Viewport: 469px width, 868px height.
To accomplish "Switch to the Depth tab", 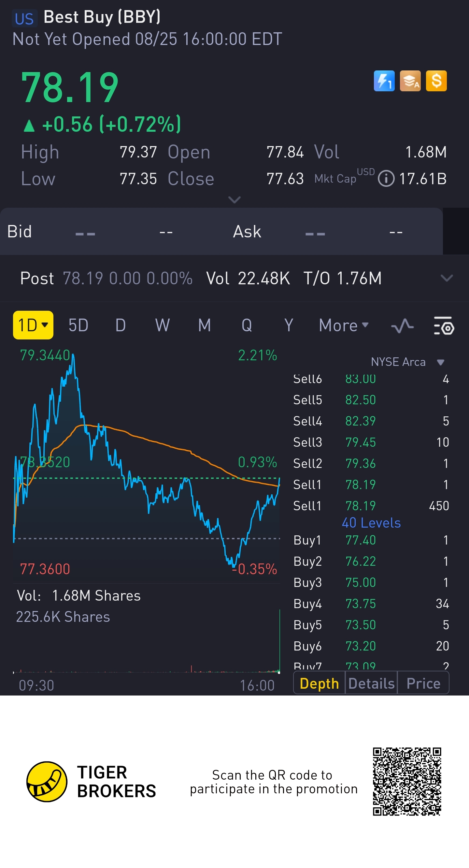I will click(x=319, y=683).
